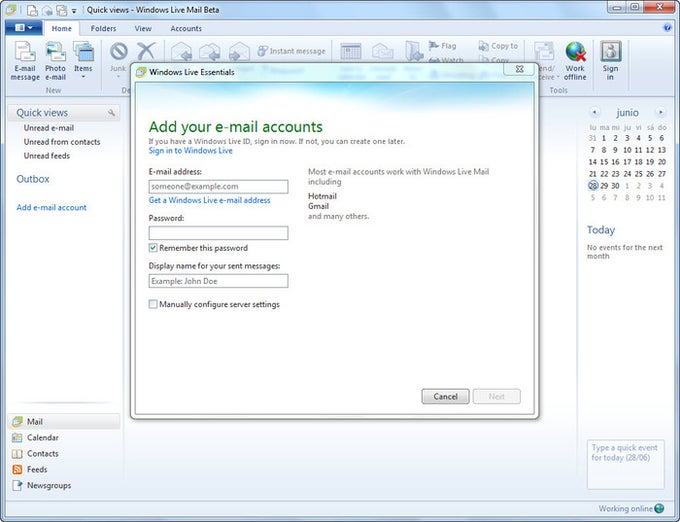
Task: Click the new item quick access icon
Action: pyautogui.click(x=32, y=10)
